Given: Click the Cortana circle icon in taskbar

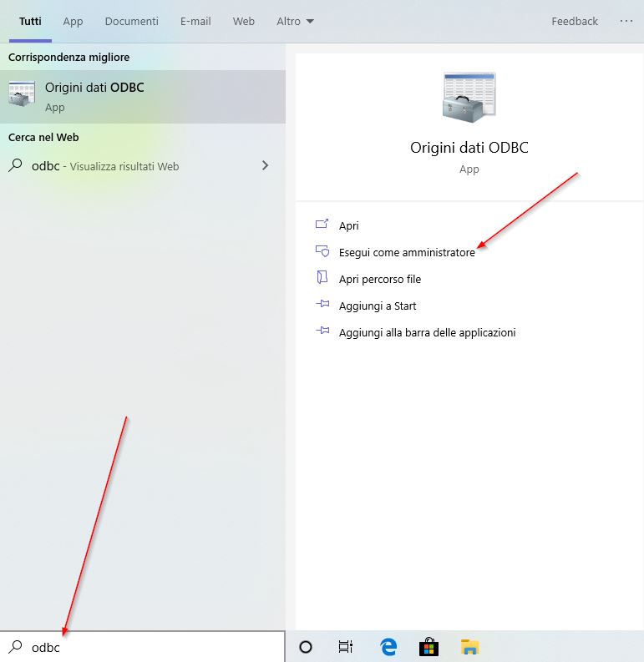Looking at the screenshot, I should 306,647.
